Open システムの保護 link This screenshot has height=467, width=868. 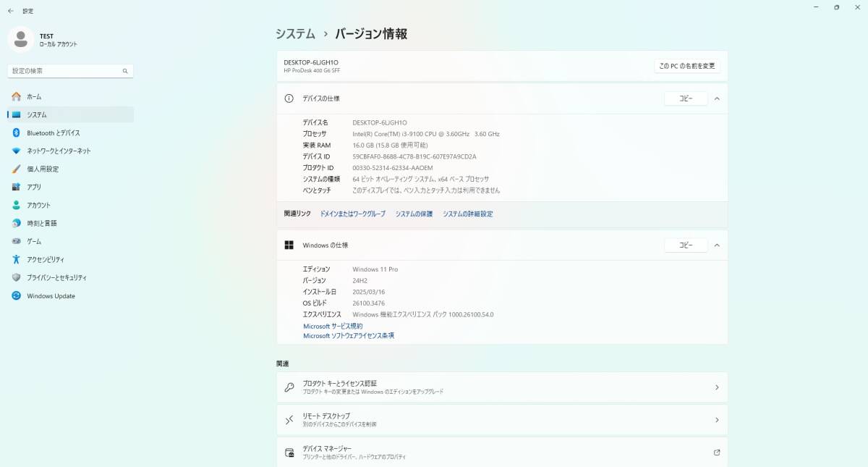point(414,214)
